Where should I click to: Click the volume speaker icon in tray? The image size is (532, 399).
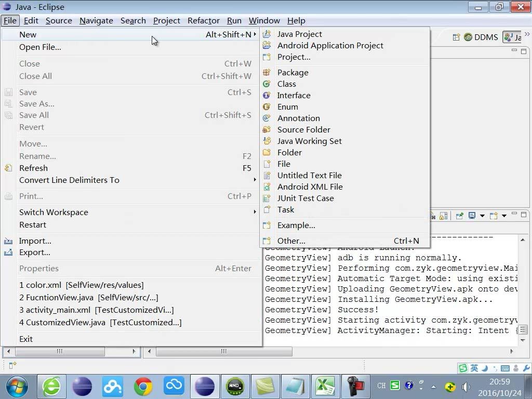pos(466,387)
